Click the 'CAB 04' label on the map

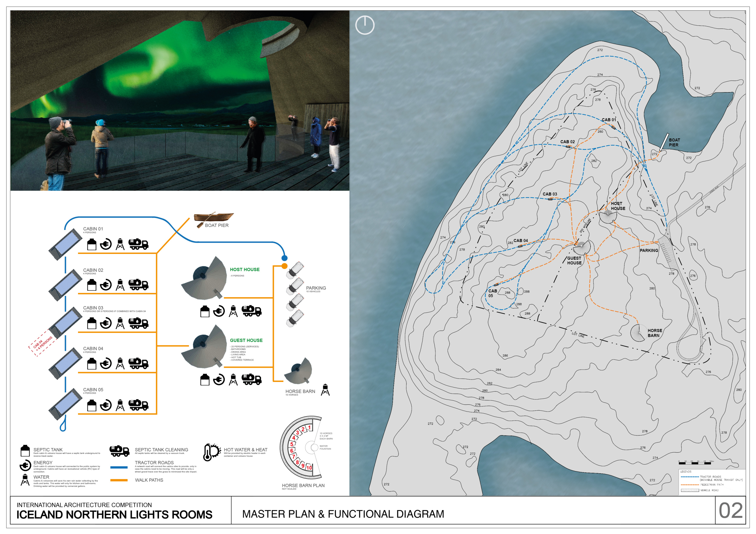pos(520,241)
